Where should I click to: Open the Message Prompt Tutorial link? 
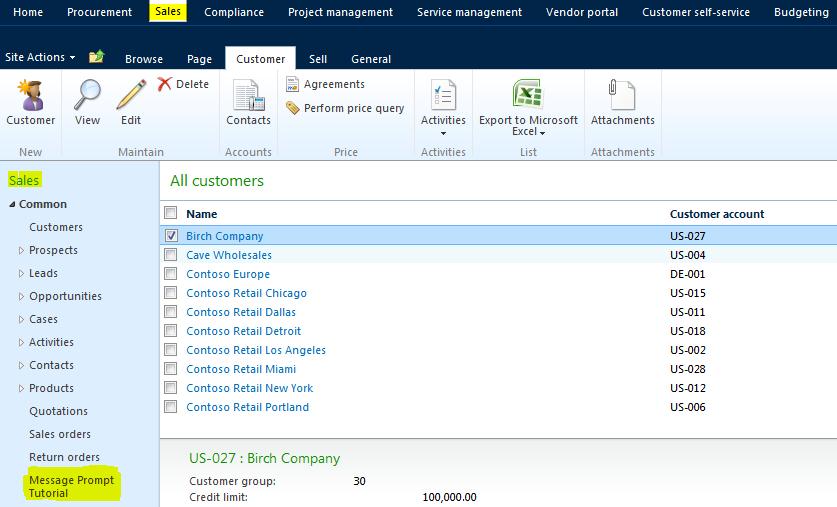[72, 487]
